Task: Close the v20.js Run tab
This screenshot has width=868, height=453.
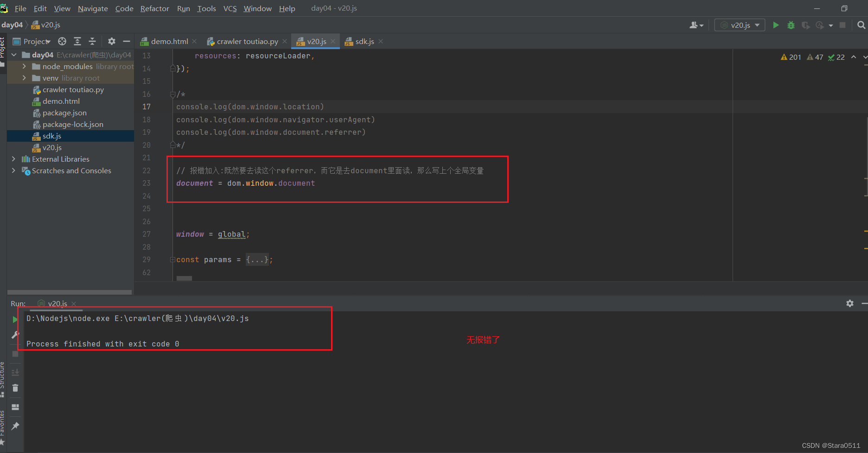Action: 74,304
